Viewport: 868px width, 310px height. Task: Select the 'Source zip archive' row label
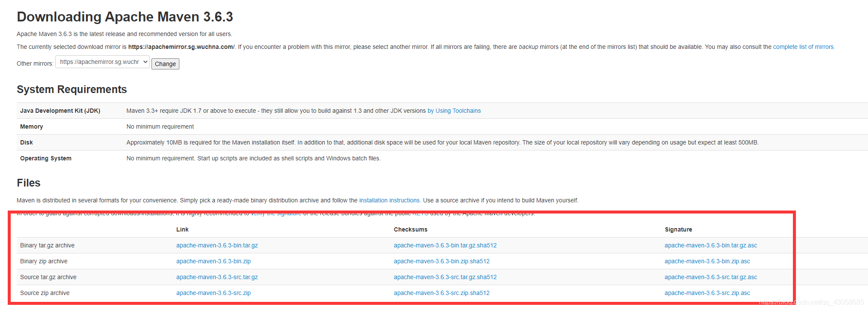pos(45,293)
